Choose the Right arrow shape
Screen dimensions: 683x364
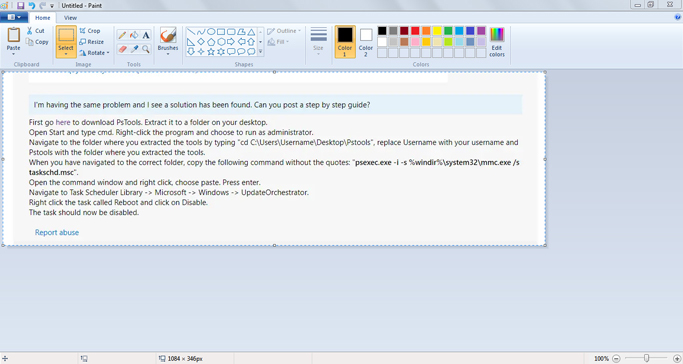click(231, 42)
